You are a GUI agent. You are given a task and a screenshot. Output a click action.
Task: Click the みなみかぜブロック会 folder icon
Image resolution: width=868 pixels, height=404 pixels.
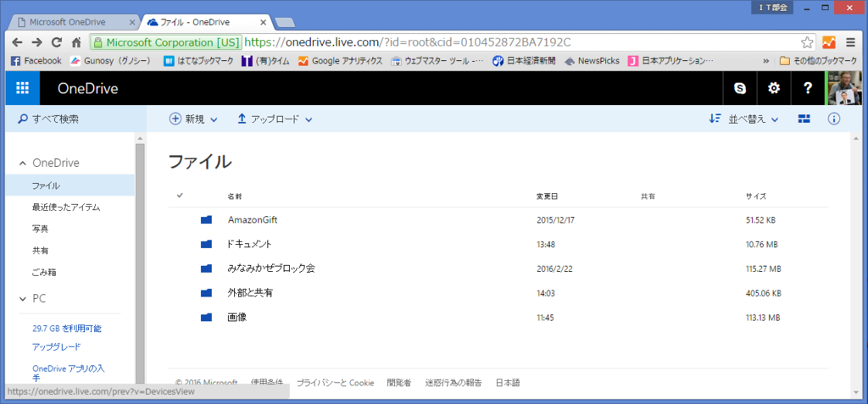click(207, 268)
